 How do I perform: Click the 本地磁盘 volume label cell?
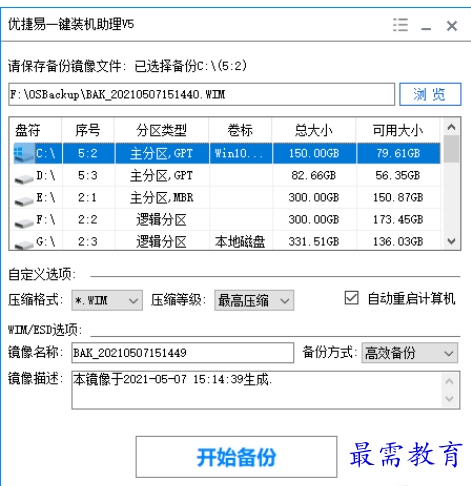241,241
